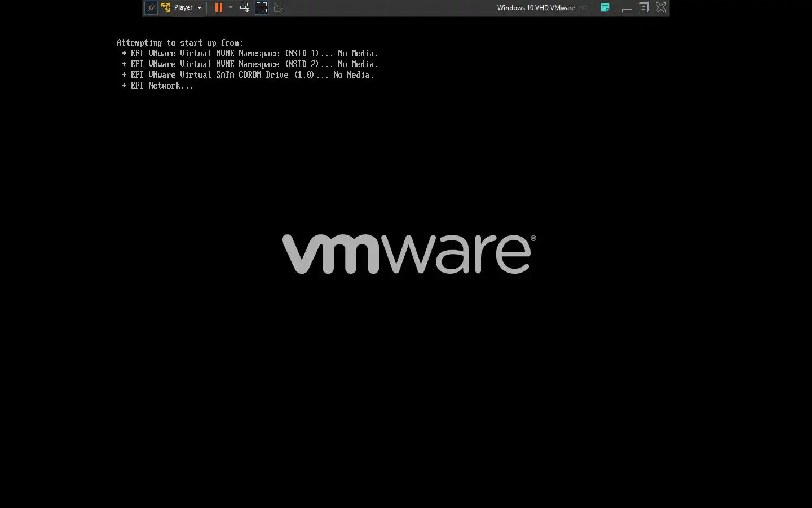Open the Player menu
This screenshot has width=812, height=508.
pyautogui.click(x=187, y=8)
